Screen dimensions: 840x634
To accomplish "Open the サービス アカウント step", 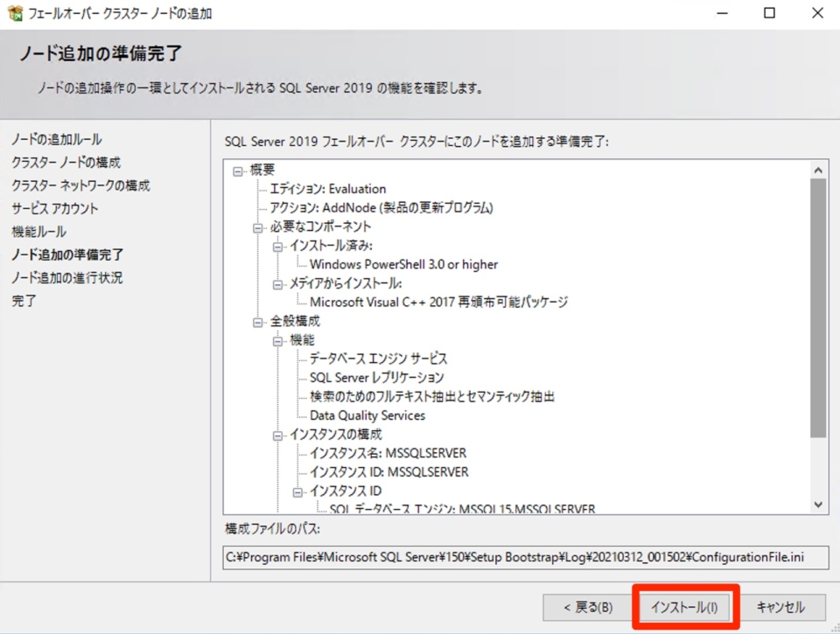I will click(55, 208).
